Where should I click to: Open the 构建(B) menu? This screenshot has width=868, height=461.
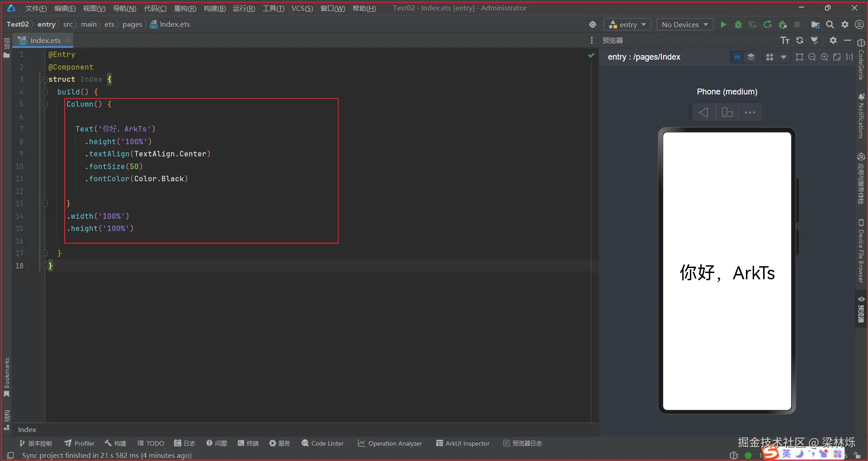pyautogui.click(x=215, y=8)
